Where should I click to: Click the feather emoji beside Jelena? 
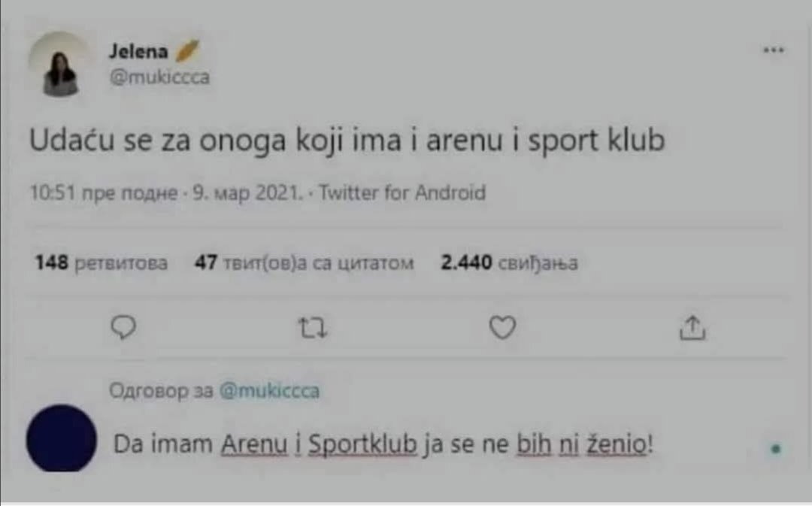pos(187,50)
